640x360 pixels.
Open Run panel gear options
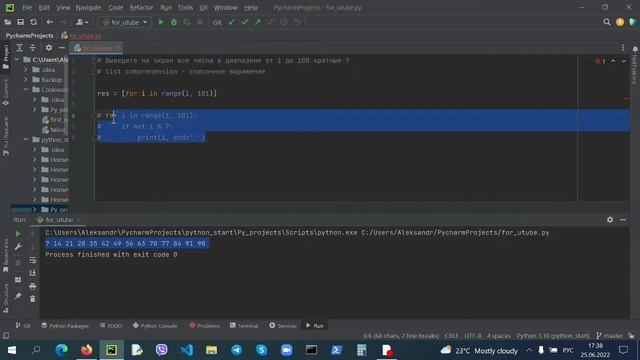[x=610, y=220]
